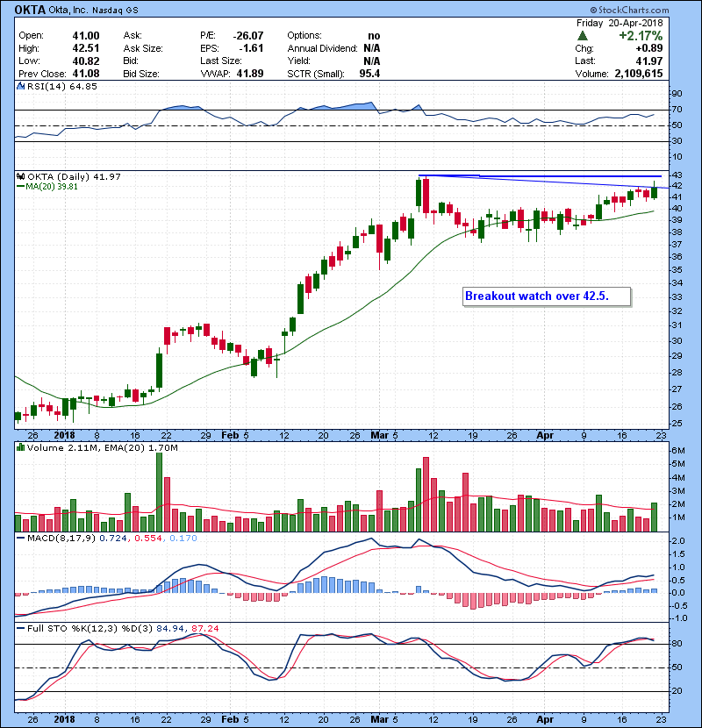The image size is (702, 728).
Task: Click the Last price 41.97
Action: tap(649, 61)
